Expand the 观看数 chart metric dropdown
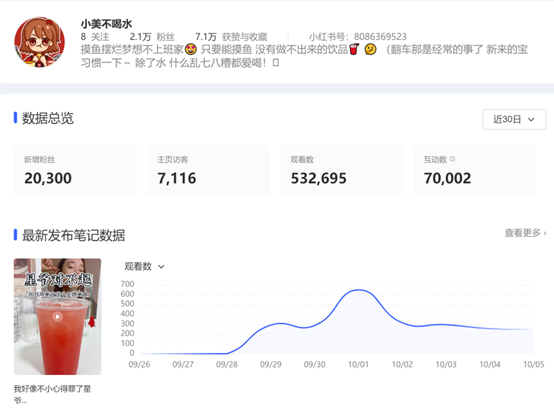Image resolution: width=554 pixels, height=411 pixels. 144,266
